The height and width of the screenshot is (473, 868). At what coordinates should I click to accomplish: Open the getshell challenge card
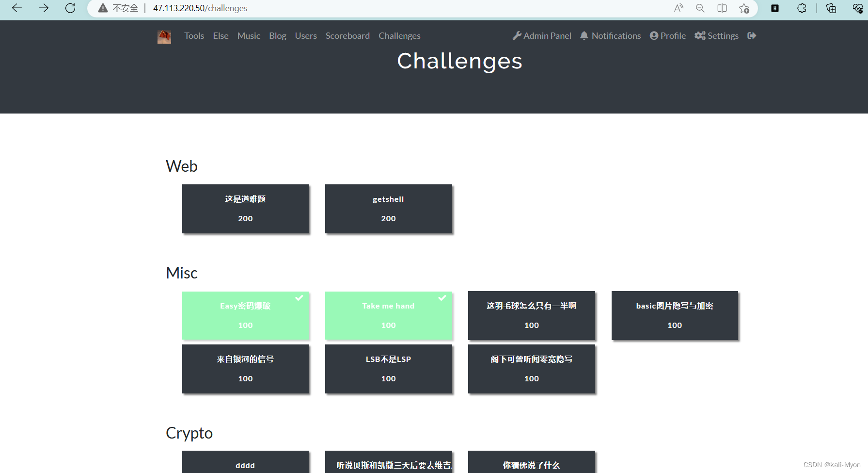pos(388,209)
